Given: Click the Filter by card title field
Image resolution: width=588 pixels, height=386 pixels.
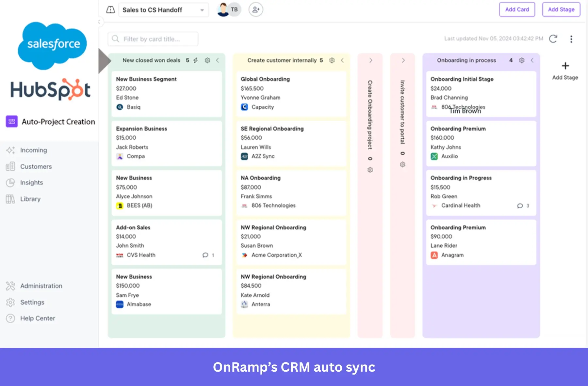Looking at the screenshot, I should [153, 39].
